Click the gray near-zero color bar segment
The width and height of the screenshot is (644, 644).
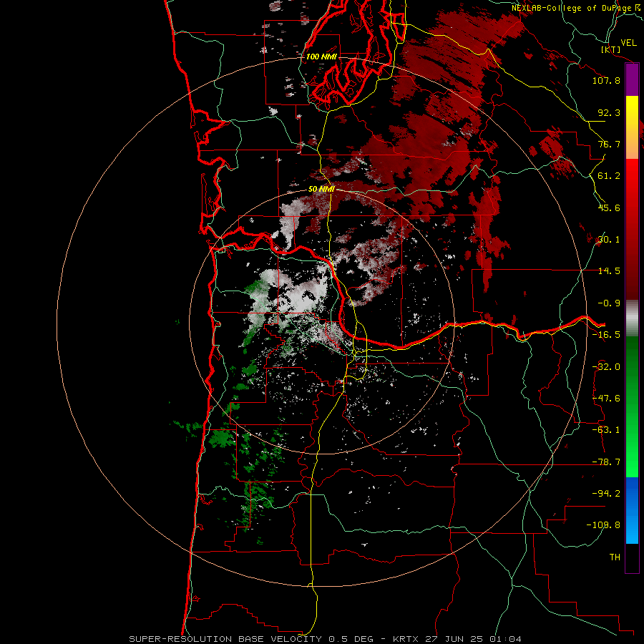[x=632, y=318]
